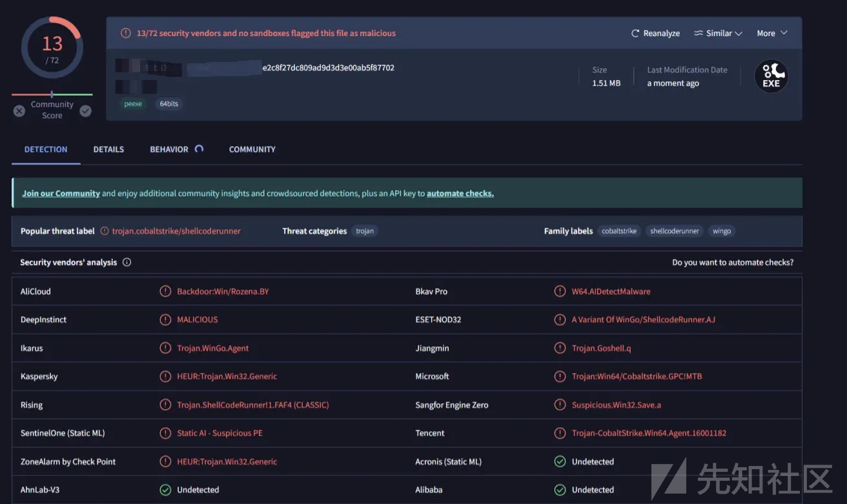Open the Similar dropdown chevron
Viewport: 847px width, 504px height.
[739, 34]
